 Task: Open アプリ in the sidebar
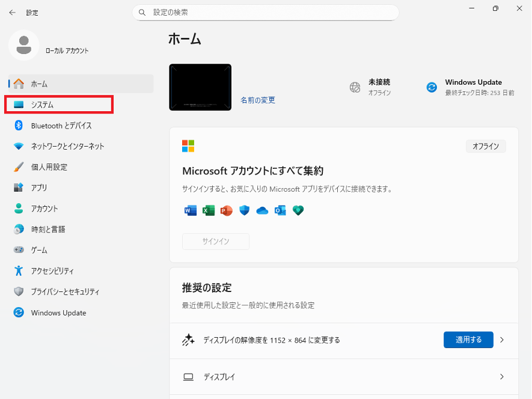[81, 187]
